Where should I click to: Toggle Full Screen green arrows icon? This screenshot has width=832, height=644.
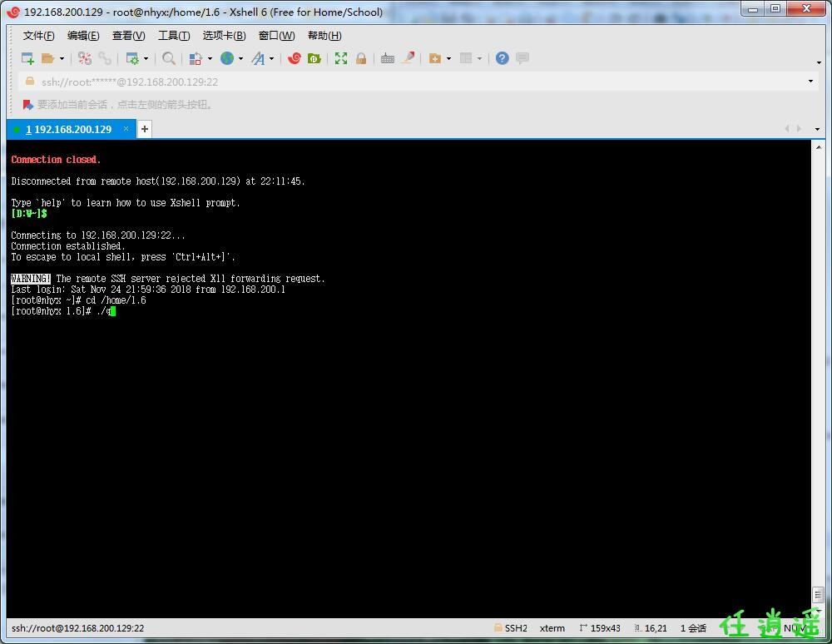340,58
